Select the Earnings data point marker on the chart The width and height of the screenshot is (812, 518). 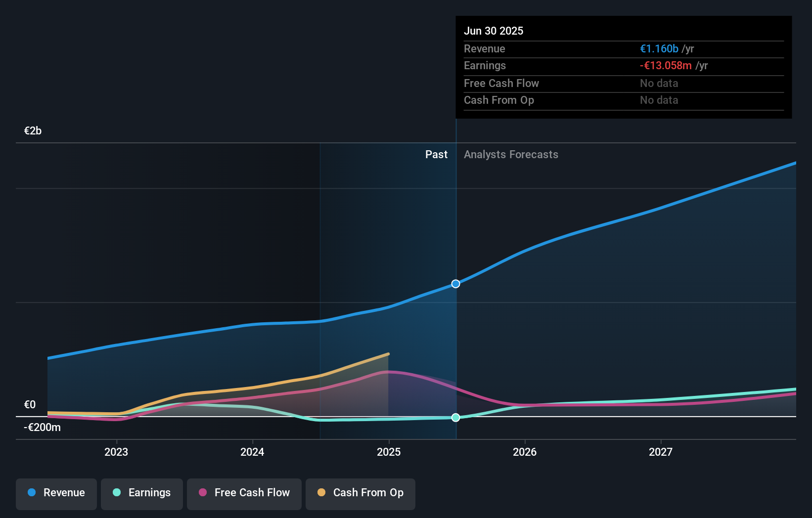click(455, 418)
